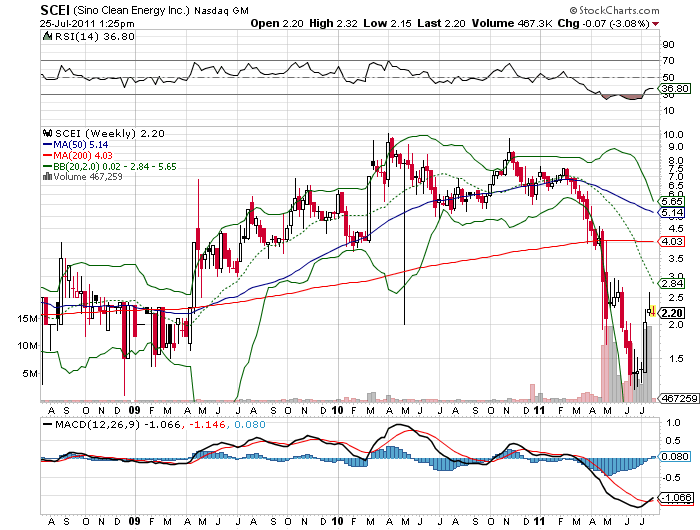This screenshot has width=700, height=530.
Task: Click the 0.080 histogram tag on MACD axis
Action: pos(674,457)
